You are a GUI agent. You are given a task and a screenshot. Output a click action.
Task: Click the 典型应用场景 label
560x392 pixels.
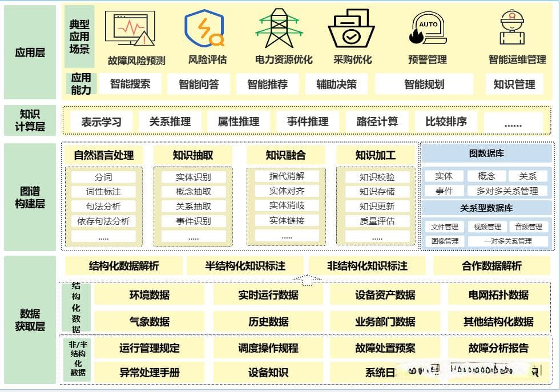(x=79, y=37)
